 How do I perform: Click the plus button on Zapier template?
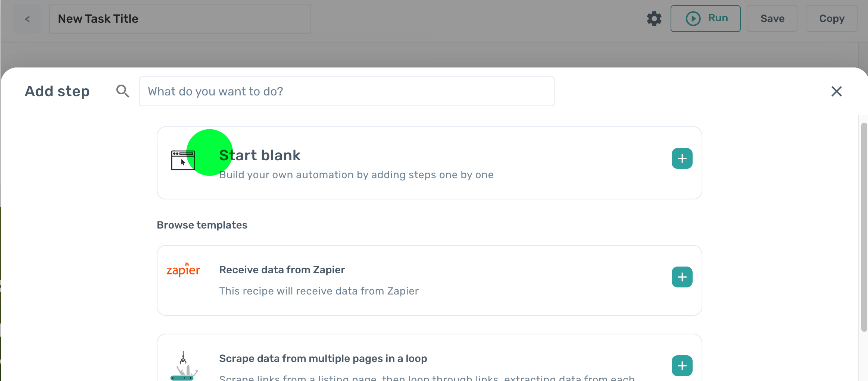(681, 277)
